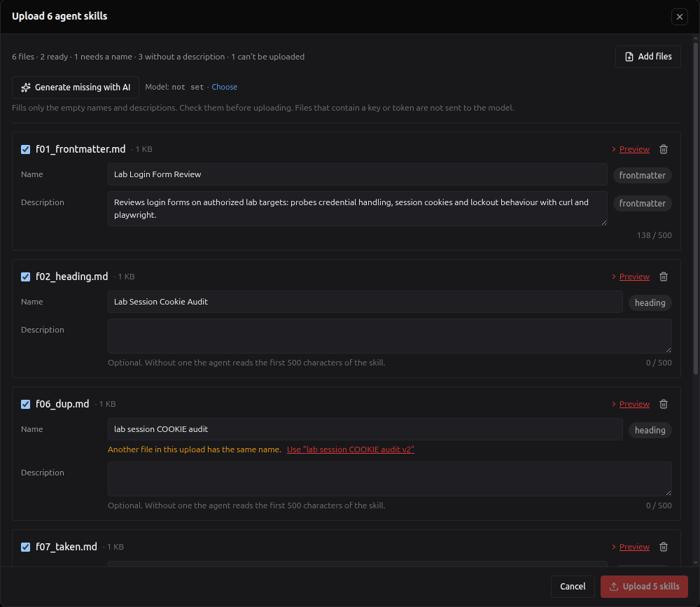The width and height of the screenshot is (700, 607).
Task: Click the f01_frontmatter.md filename
Action: 80,149
